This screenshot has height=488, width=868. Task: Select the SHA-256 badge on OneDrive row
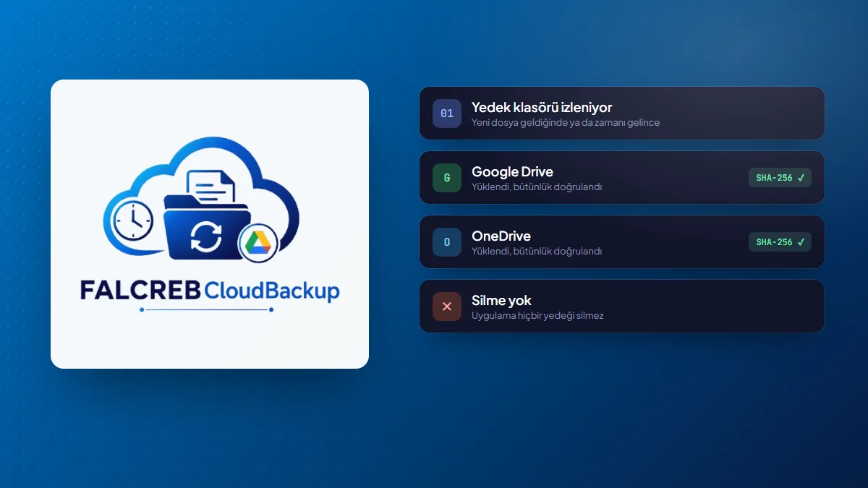(780, 242)
